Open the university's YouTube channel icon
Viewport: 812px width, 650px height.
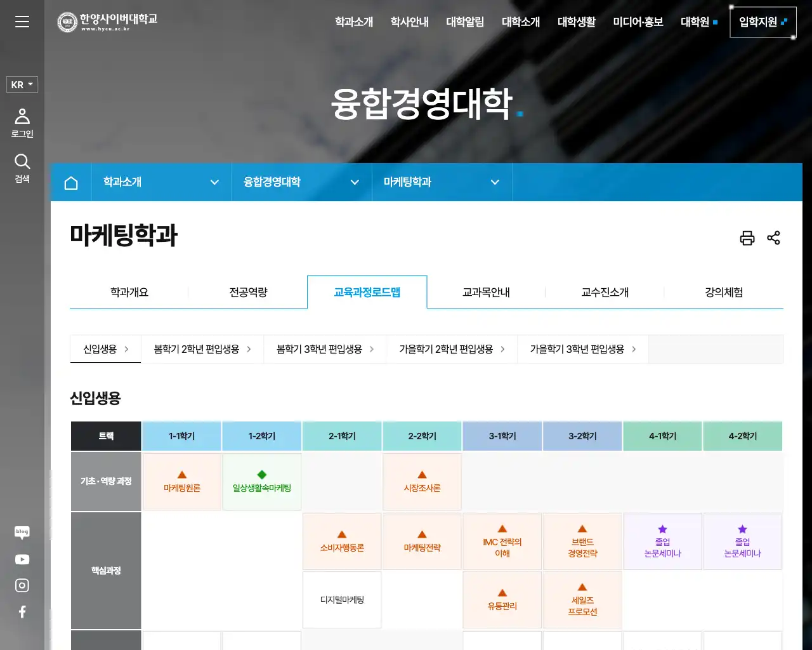coord(22,559)
